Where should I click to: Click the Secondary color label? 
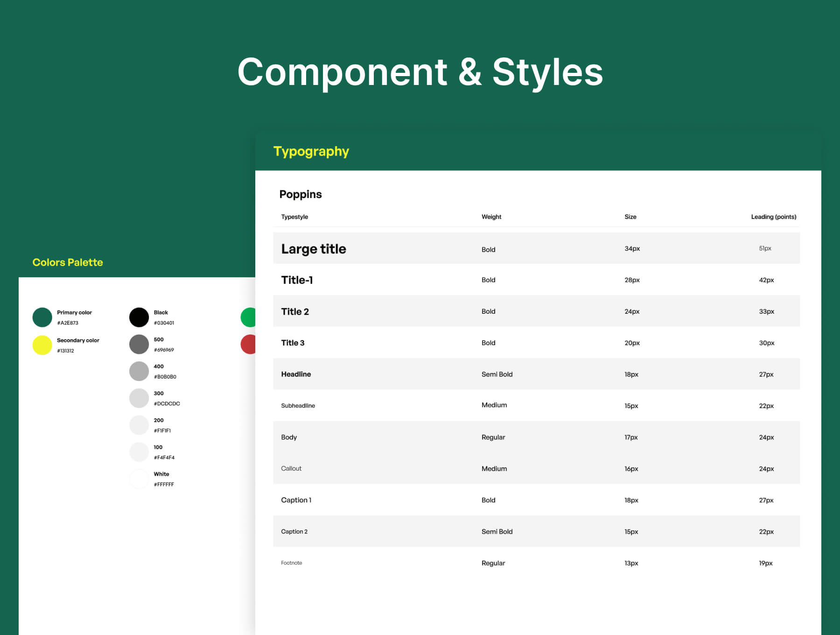[78, 340]
